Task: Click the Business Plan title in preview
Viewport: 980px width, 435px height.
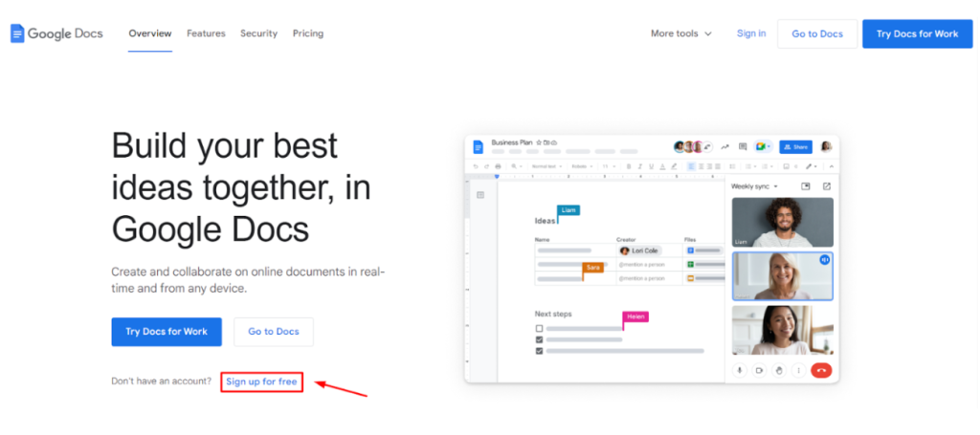Action: click(x=512, y=142)
